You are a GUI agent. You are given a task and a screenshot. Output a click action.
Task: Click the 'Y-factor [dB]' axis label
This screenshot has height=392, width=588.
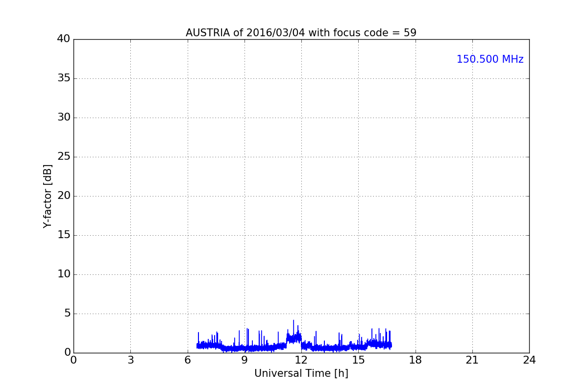(48, 196)
